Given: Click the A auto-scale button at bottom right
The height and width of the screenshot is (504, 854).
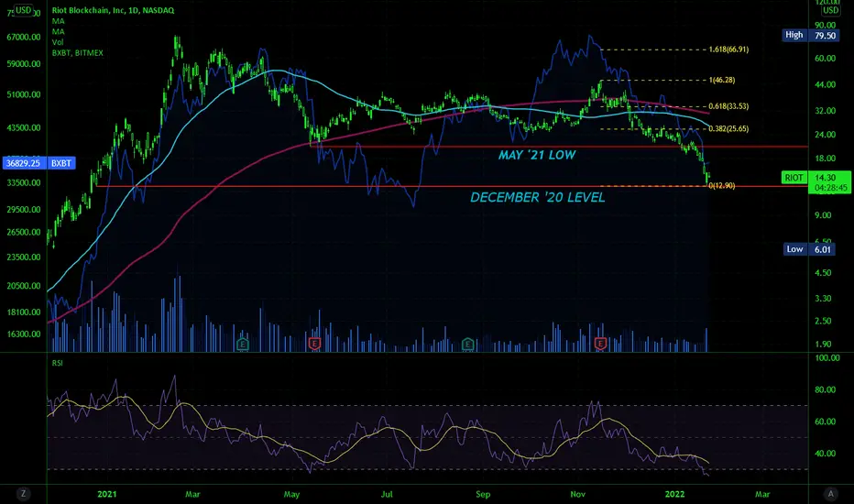Looking at the screenshot, I should click(x=830, y=494).
